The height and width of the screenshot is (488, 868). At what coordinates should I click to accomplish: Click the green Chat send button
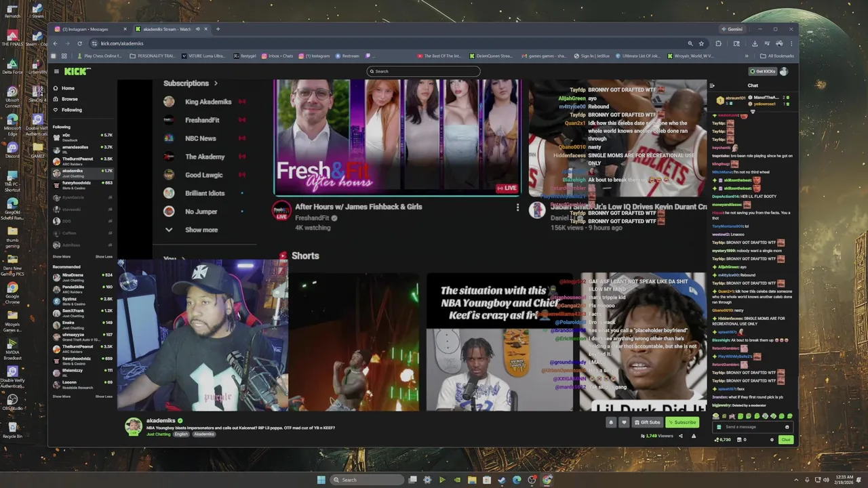[x=786, y=440]
